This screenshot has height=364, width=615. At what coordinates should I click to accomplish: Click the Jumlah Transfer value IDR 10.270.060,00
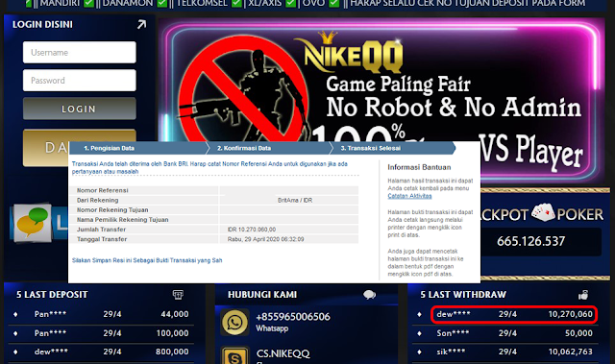click(252, 230)
